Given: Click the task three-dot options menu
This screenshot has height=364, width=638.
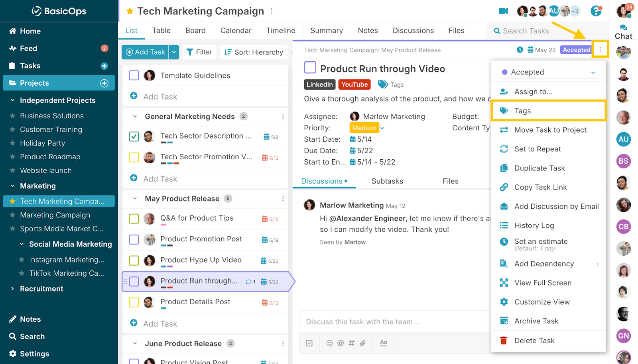Looking at the screenshot, I should (600, 50).
